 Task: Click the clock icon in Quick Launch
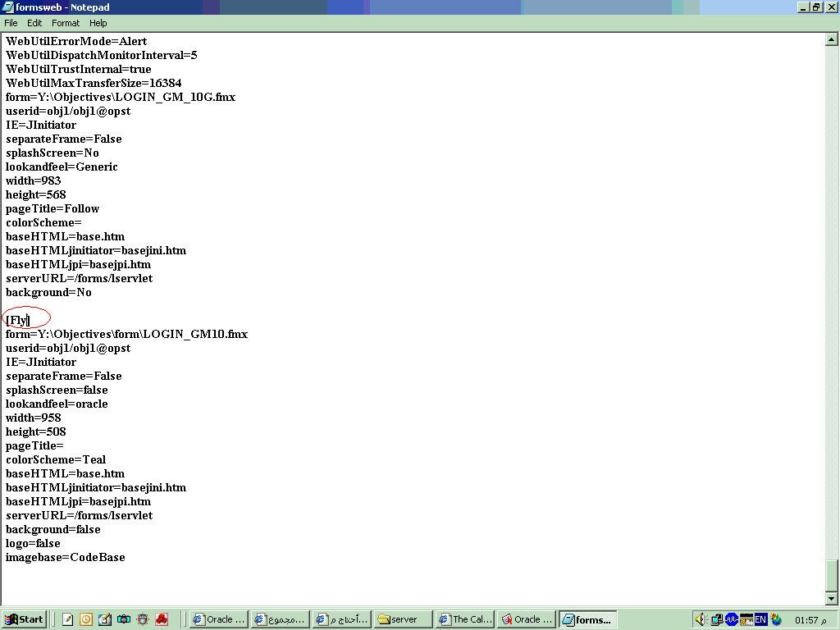coord(86,619)
